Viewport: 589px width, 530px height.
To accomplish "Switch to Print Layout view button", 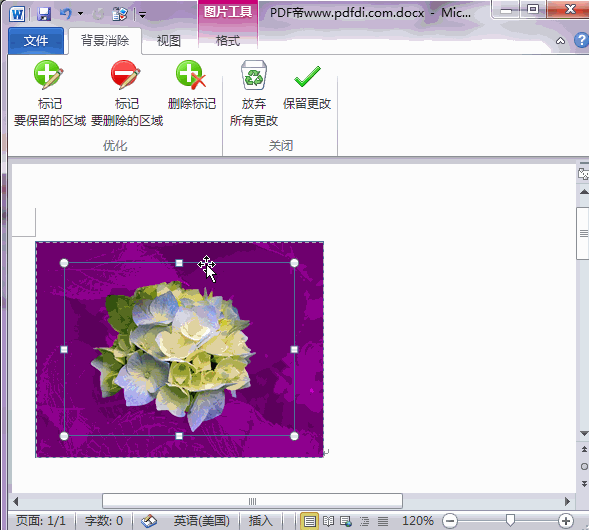I will (x=310, y=521).
